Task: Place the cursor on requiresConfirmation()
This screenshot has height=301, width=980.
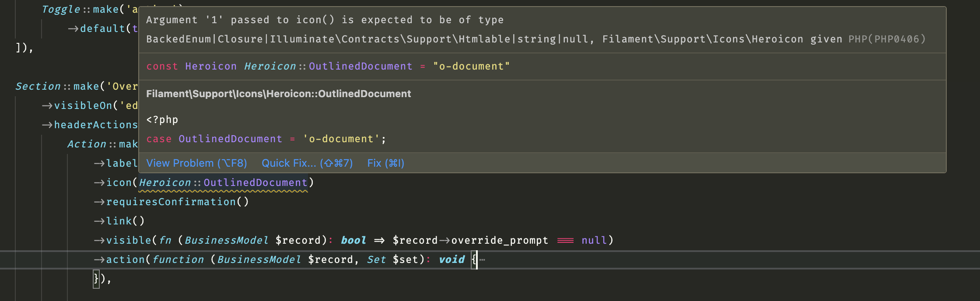Action: [171, 202]
